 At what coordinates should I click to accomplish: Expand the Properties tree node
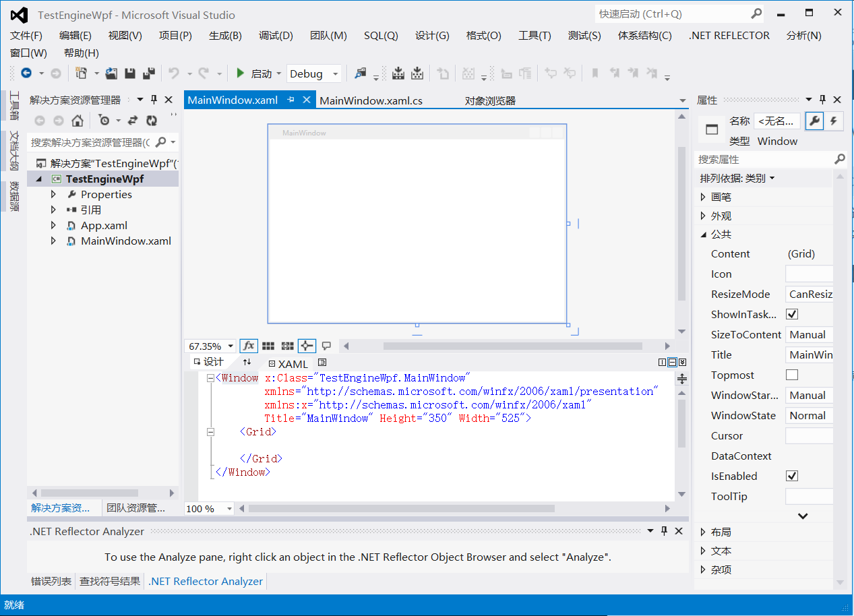click(x=53, y=194)
